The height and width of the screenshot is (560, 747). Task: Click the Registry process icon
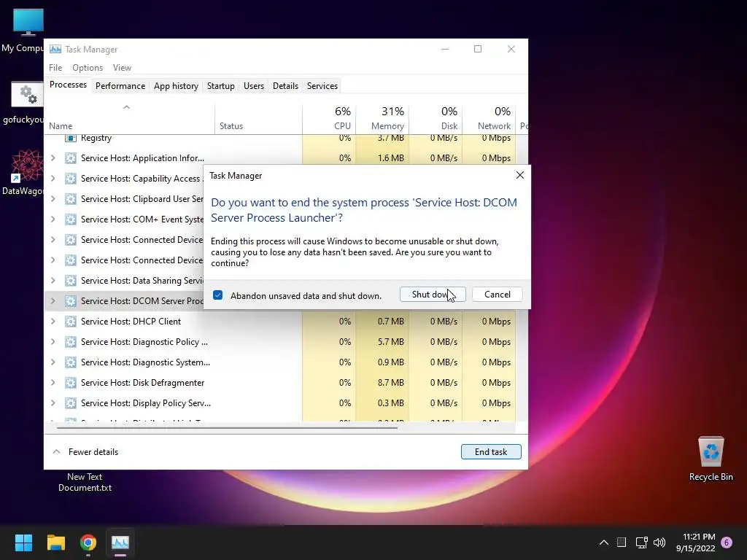71,138
